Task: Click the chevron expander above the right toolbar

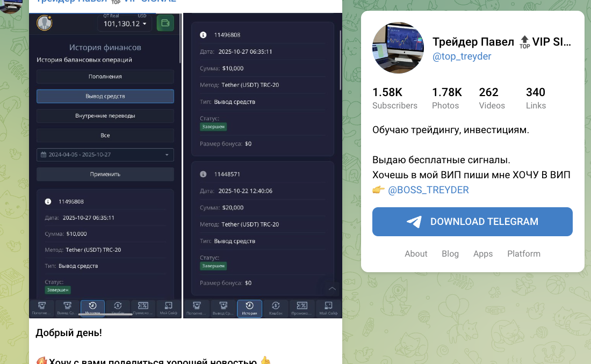Action: (332, 289)
